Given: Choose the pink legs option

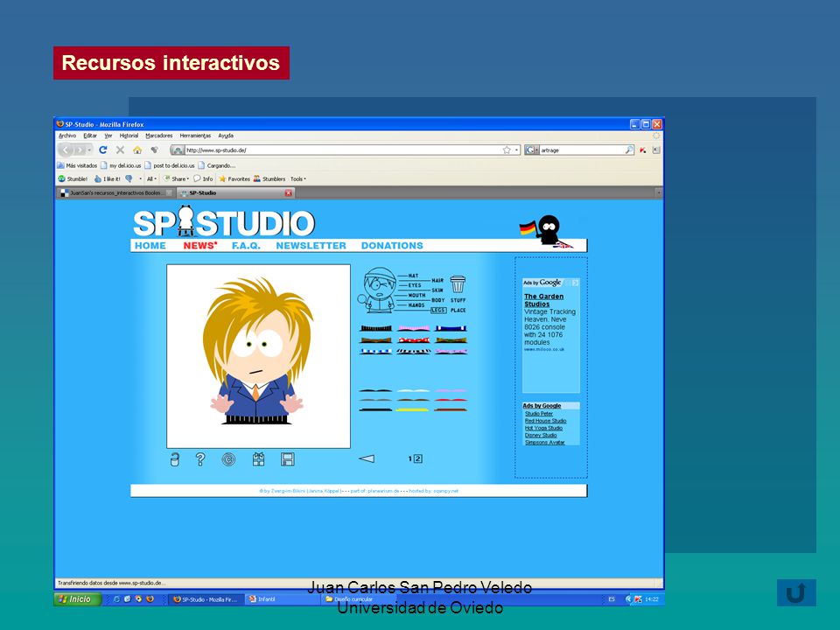Looking at the screenshot, I should tap(414, 328).
